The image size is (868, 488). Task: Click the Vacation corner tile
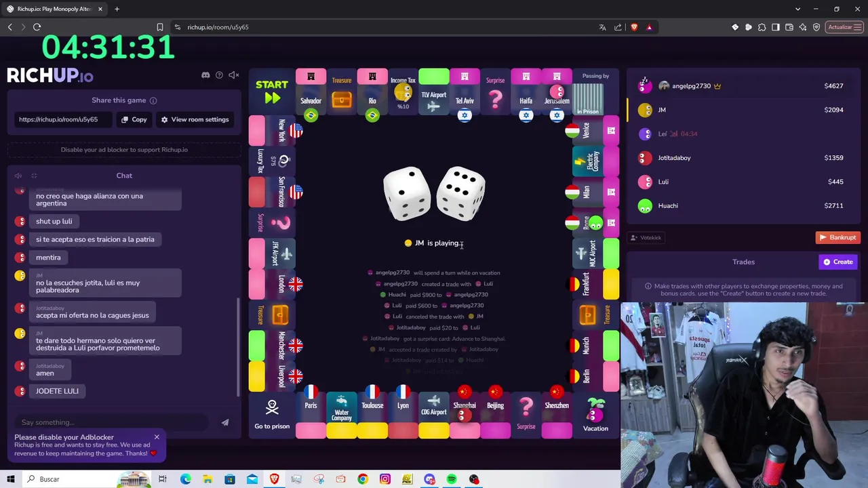595,415
